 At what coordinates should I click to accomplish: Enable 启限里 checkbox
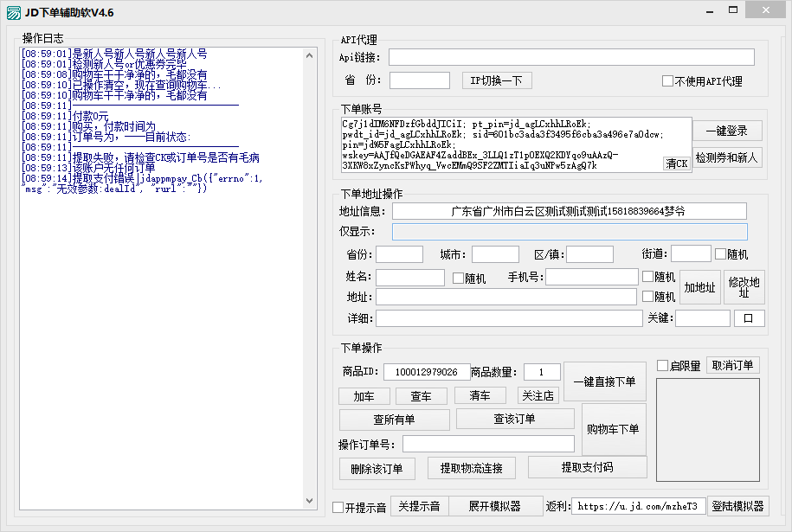click(662, 366)
